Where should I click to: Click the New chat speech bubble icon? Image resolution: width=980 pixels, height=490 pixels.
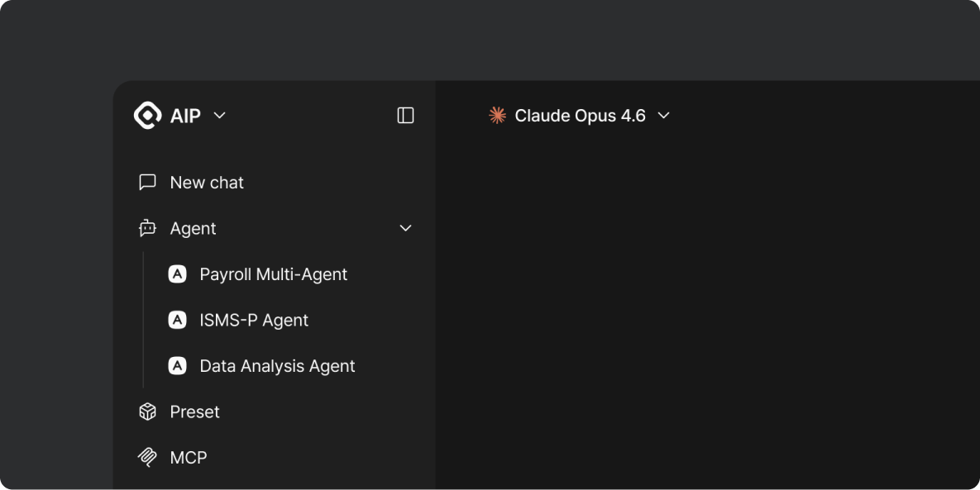pyautogui.click(x=147, y=182)
